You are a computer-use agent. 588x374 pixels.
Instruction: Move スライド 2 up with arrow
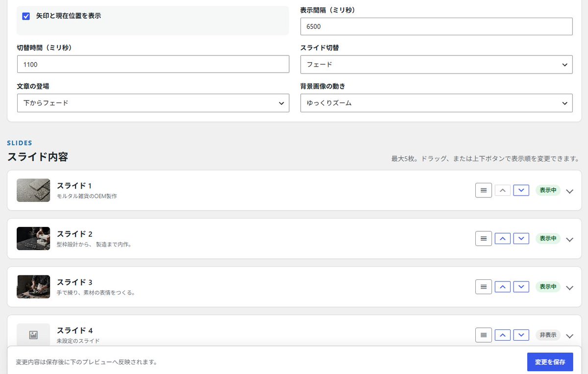coord(503,238)
